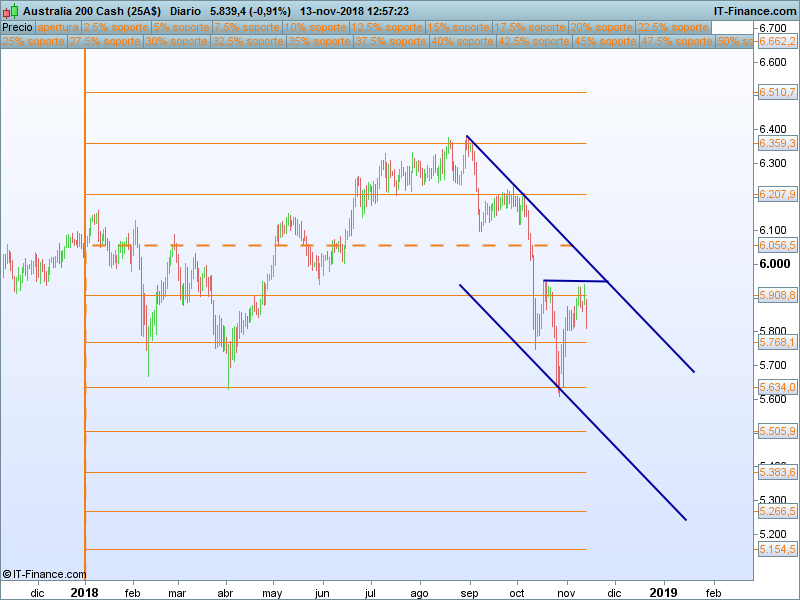This screenshot has height=600, width=800.
Task: Click the 5.634,0 level price tag
Action: [777, 387]
